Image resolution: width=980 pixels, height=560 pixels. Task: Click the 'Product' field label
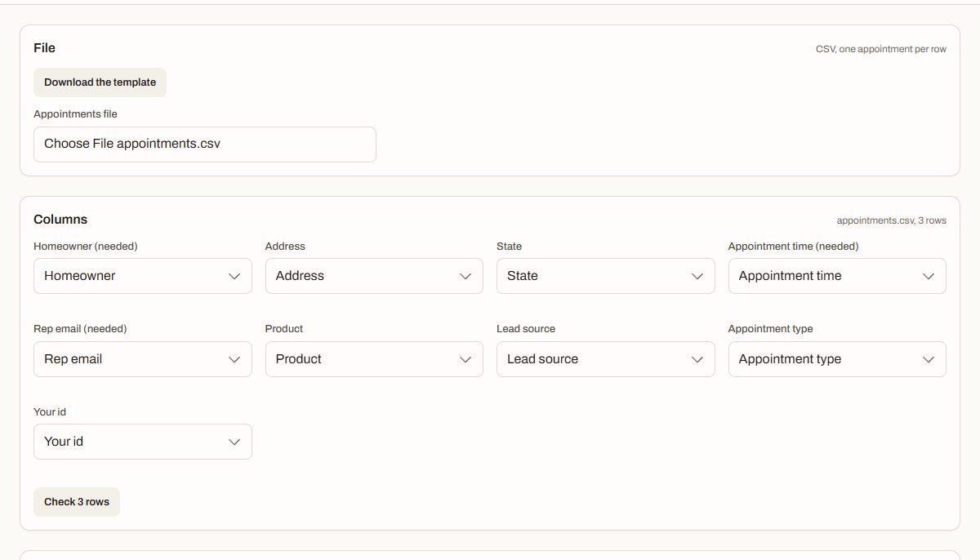(284, 329)
